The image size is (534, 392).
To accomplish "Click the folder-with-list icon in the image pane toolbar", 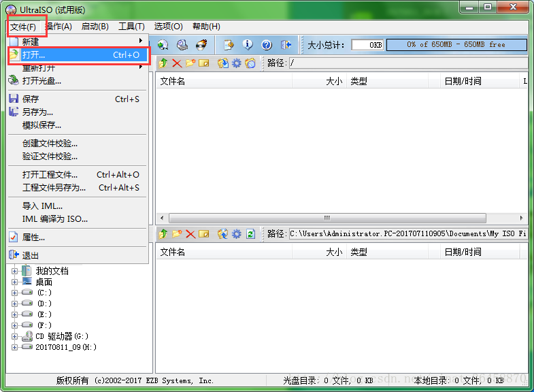I will pyautogui.click(x=250, y=63).
